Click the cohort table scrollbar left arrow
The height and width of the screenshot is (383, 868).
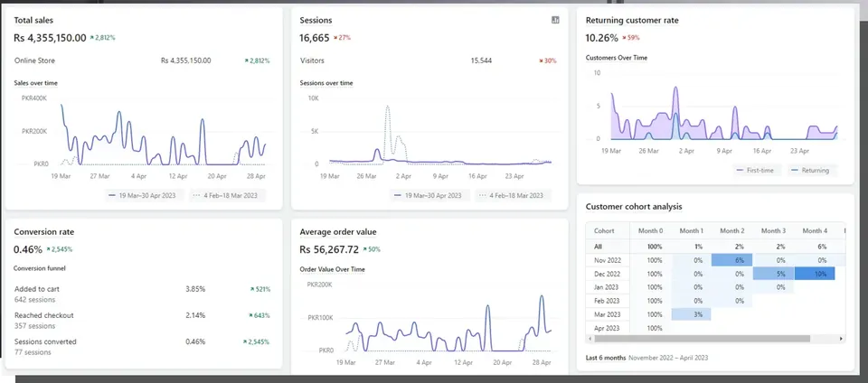(x=589, y=338)
